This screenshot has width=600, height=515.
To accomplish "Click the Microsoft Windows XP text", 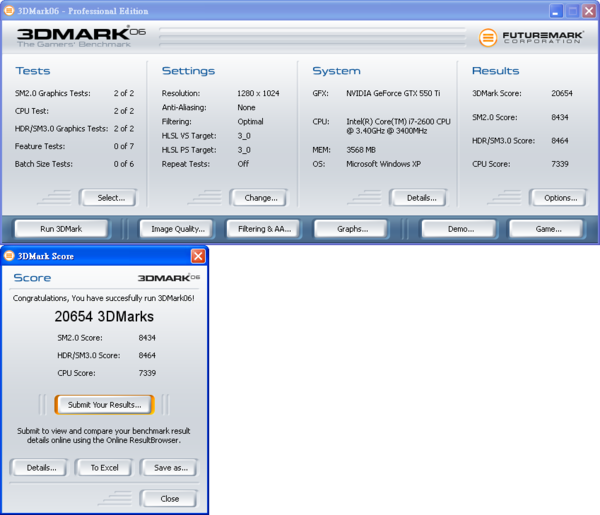I will click(383, 164).
